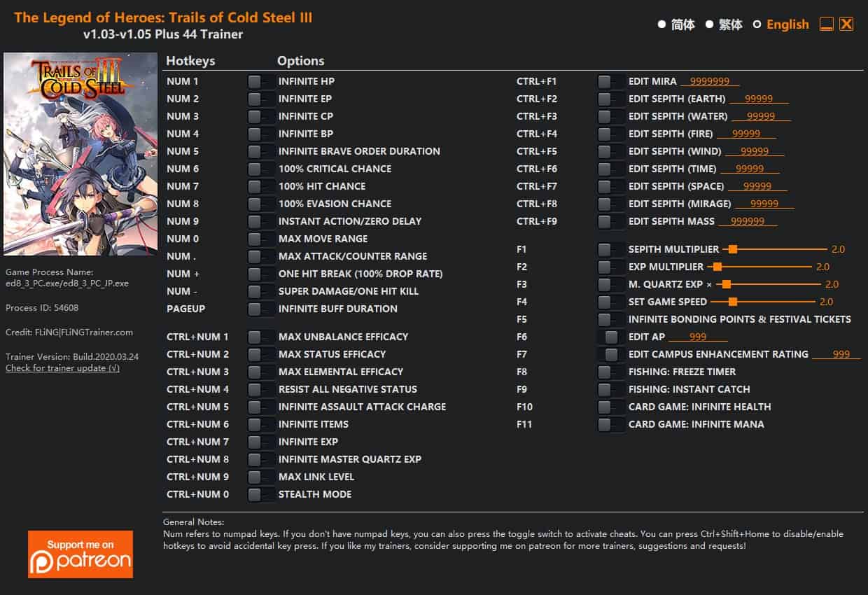Toggle 100% Evasion Chance

(261, 204)
